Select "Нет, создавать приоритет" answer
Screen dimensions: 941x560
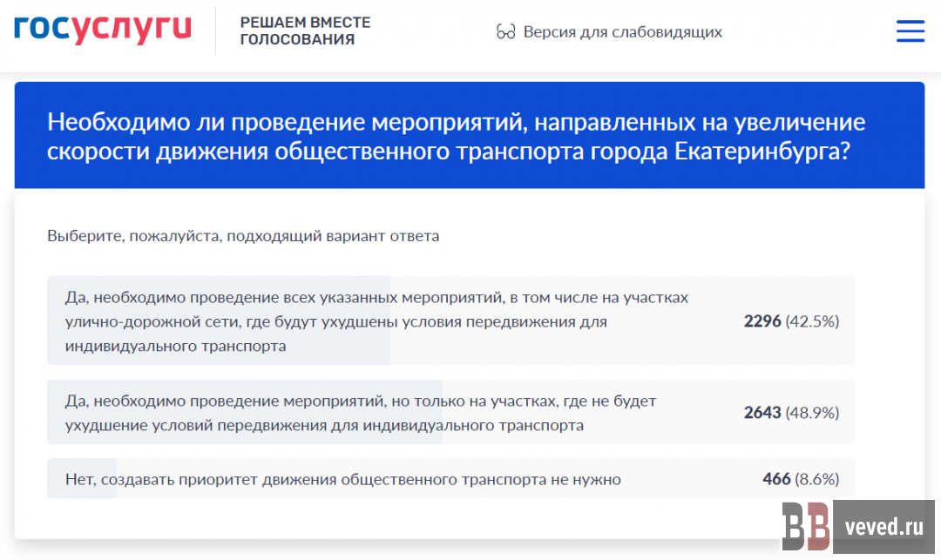(x=342, y=479)
